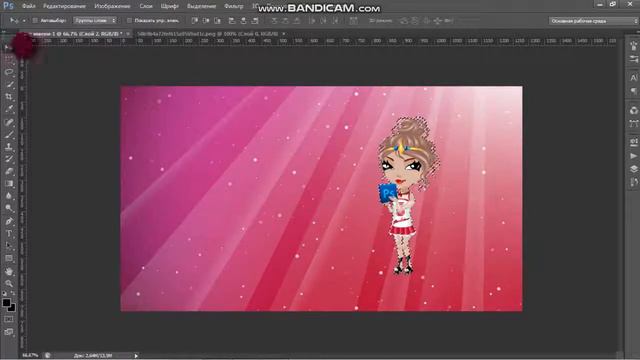Select the Rectangle shape tool

point(9,259)
